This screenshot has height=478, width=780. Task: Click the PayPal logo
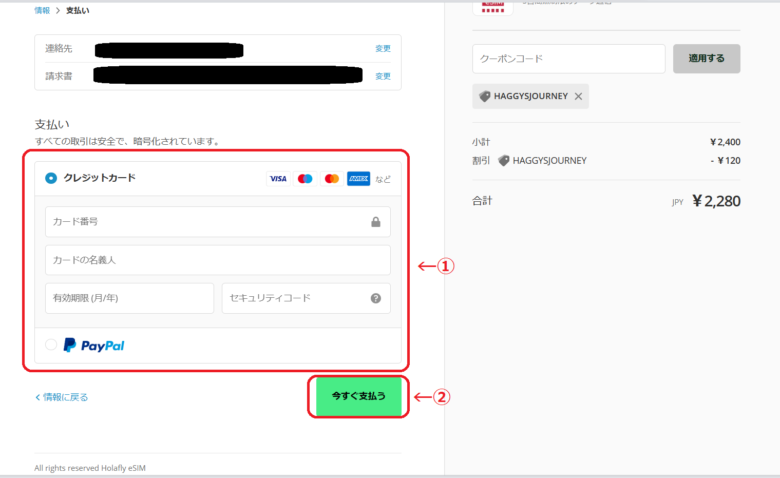click(x=94, y=345)
